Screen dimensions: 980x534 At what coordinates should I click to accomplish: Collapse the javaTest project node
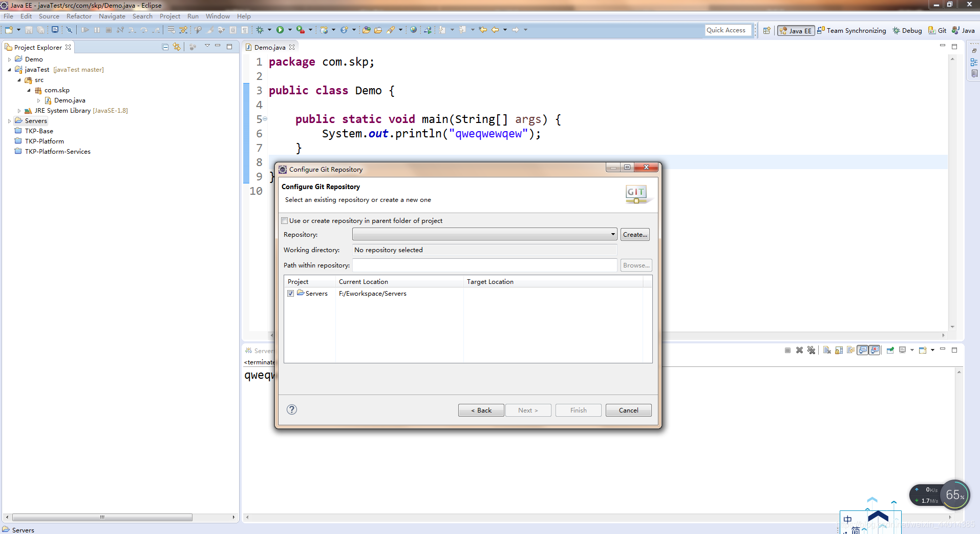tap(9, 70)
